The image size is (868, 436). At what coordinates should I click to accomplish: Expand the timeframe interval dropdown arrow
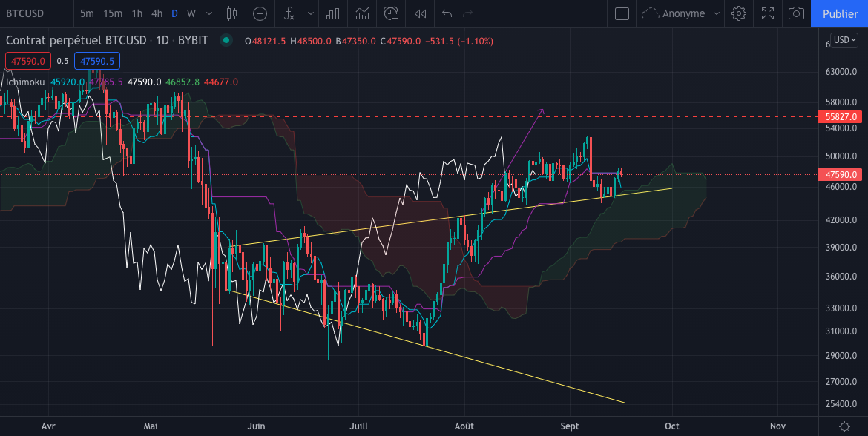208,13
